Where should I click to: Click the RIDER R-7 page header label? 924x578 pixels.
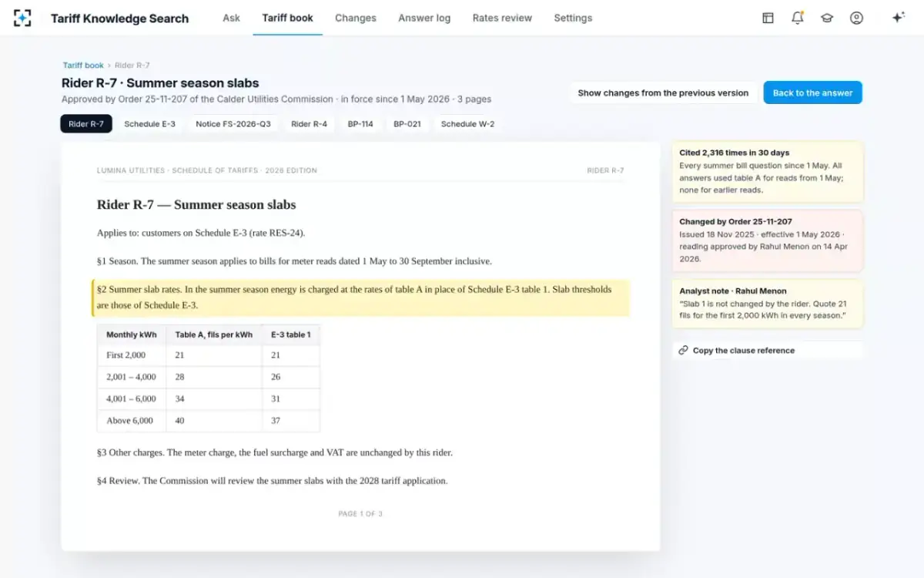[605, 170]
